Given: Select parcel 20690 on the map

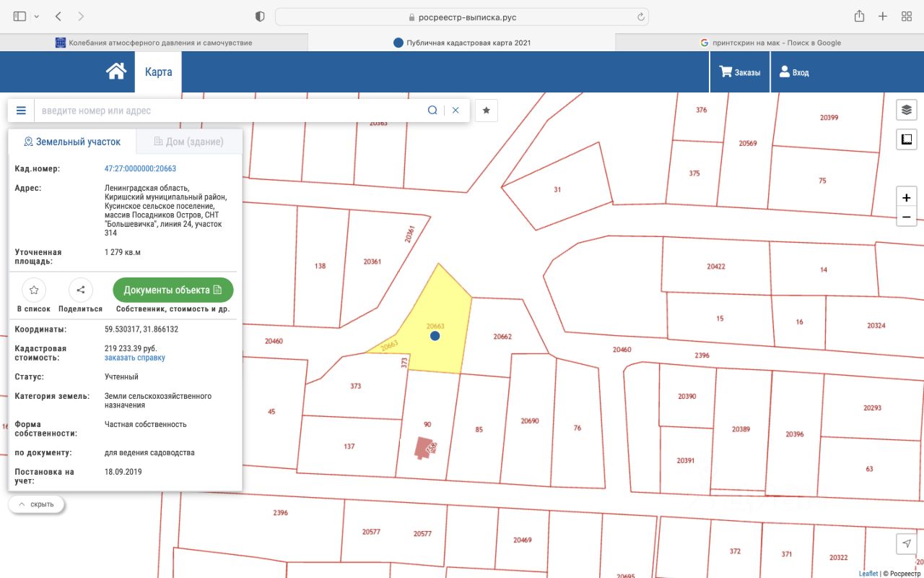Looking at the screenshot, I should click(530, 420).
